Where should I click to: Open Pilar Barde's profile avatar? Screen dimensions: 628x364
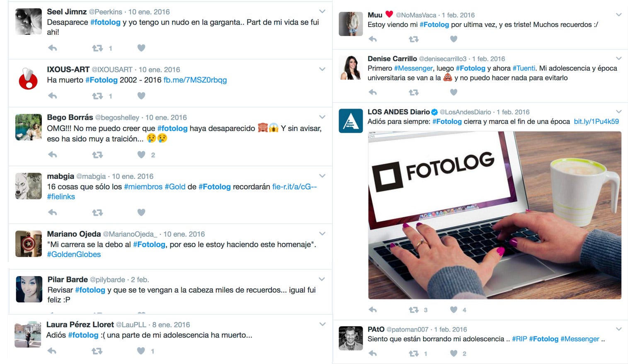(x=29, y=289)
